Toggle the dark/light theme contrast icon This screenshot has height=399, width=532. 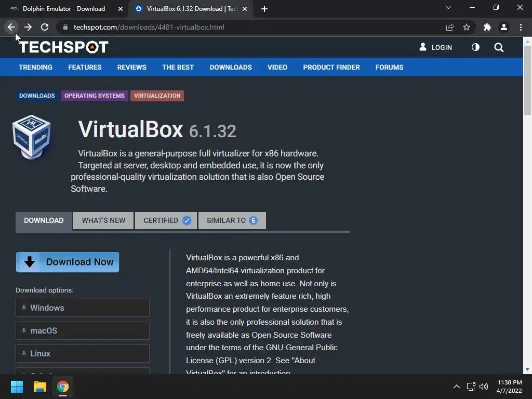pos(475,47)
